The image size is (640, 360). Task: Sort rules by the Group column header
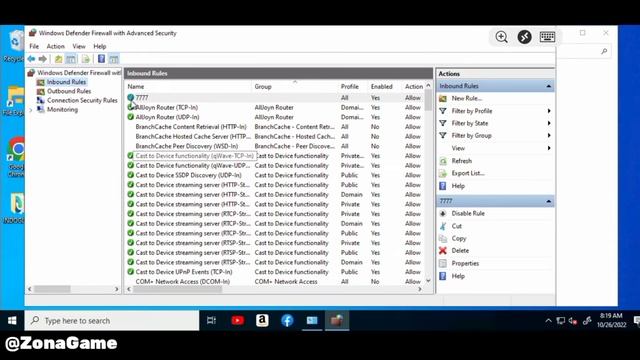[296, 87]
